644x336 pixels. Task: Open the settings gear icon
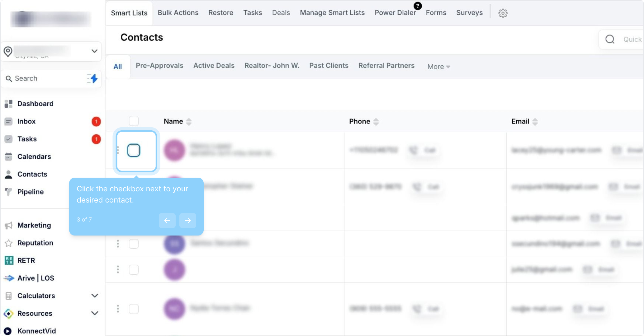(503, 13)
